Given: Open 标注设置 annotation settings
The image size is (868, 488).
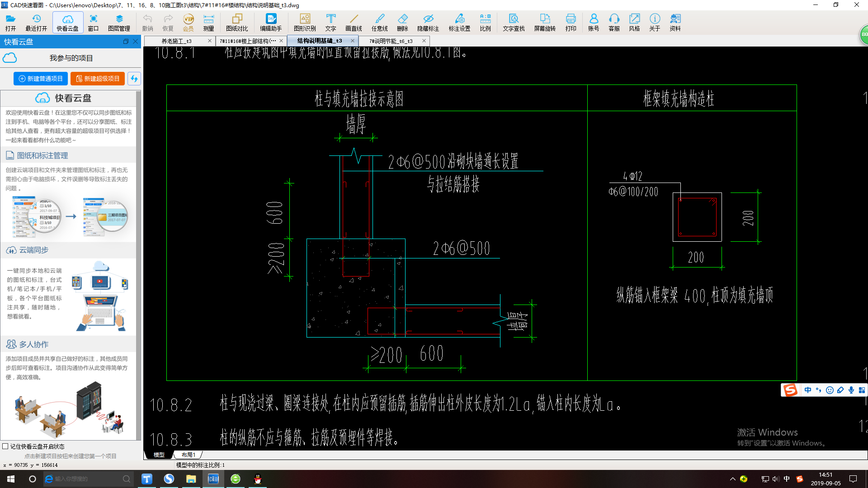Looking at the screenshot, I should click(x=459, y=22).
